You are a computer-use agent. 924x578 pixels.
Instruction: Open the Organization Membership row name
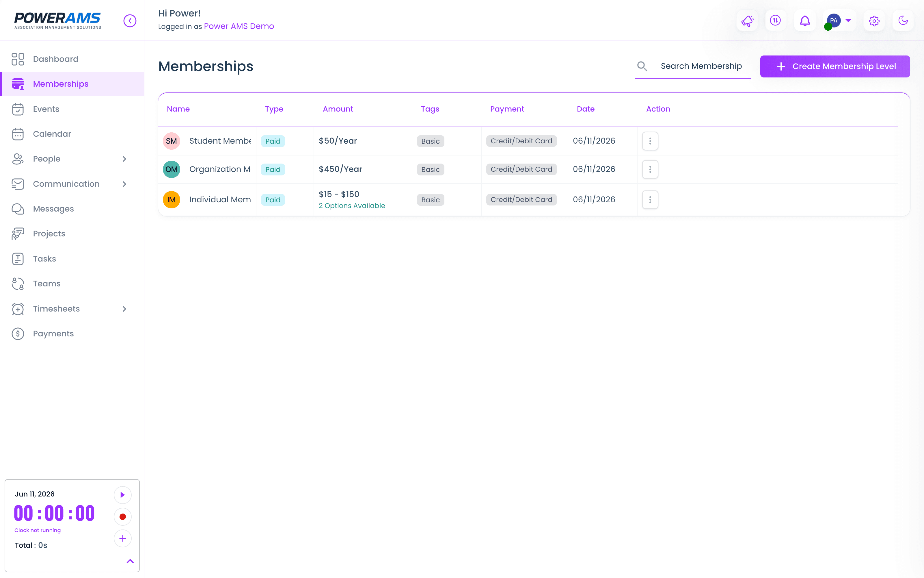point(220,169)
